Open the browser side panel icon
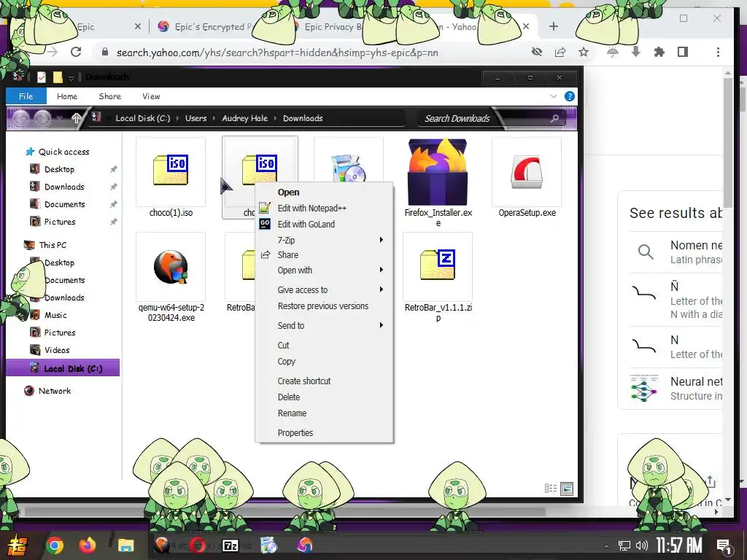The image size is (747, 560). click(683, 52)
